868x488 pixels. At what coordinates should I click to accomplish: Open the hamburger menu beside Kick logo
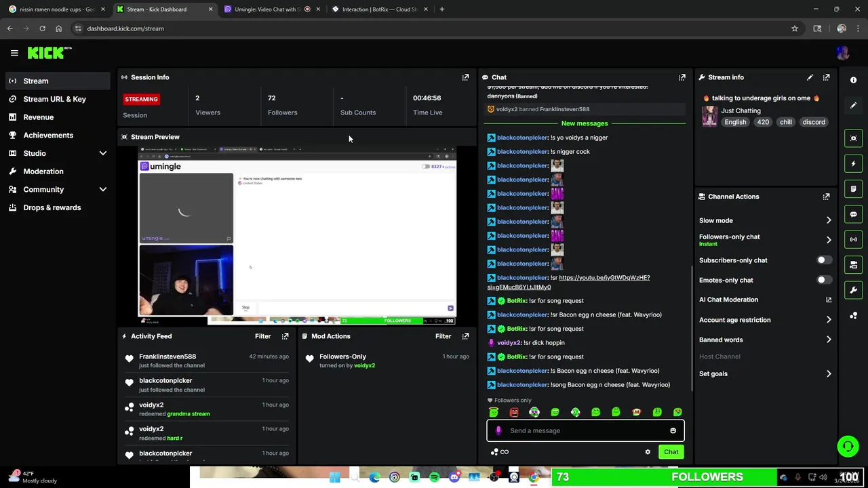[14, 53]
